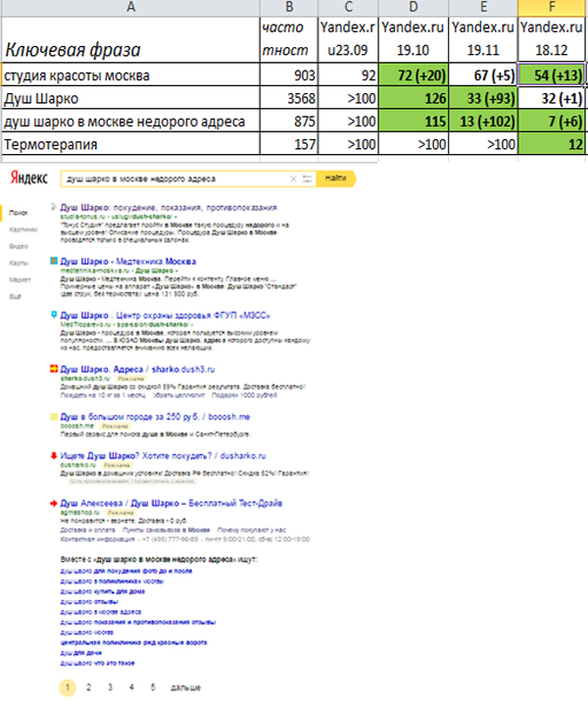Viewport: 588px width, 707px height.
Task: Select cell 'Термотерапия'
Action: pos(130,144)
